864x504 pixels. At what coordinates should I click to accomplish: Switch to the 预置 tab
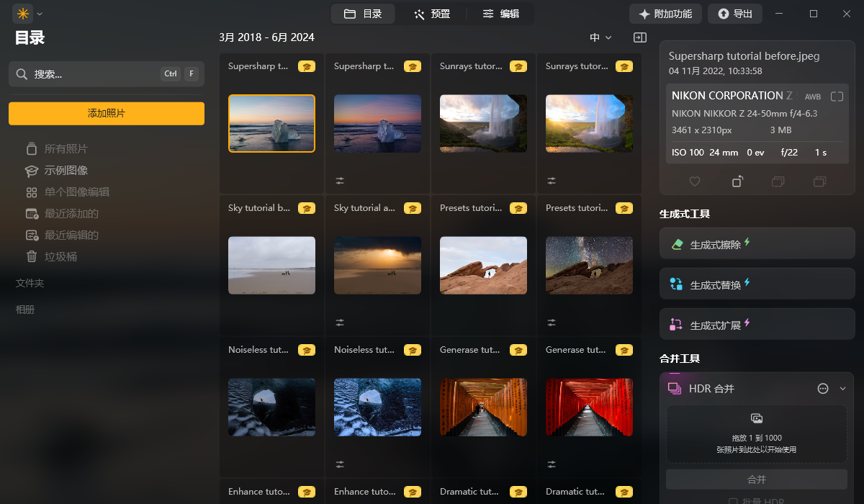click(x=432, y=13)
